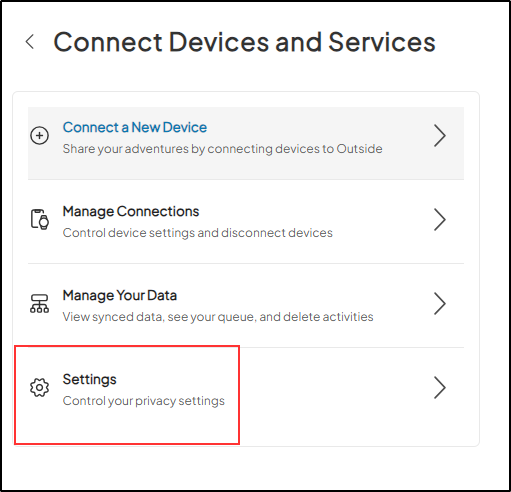Click the Connect Devices and Services heading
This screenshot has width=511, height=492.
(x=244, y=42)
